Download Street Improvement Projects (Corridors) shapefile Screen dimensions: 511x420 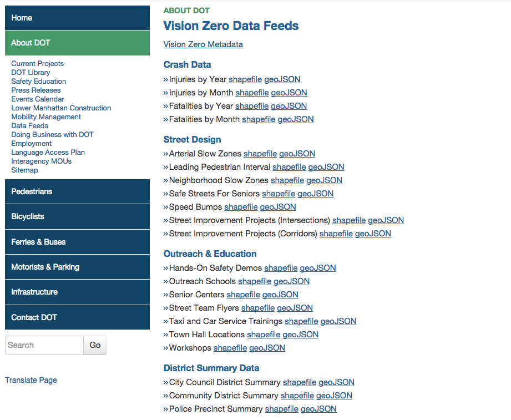(336, 234)
